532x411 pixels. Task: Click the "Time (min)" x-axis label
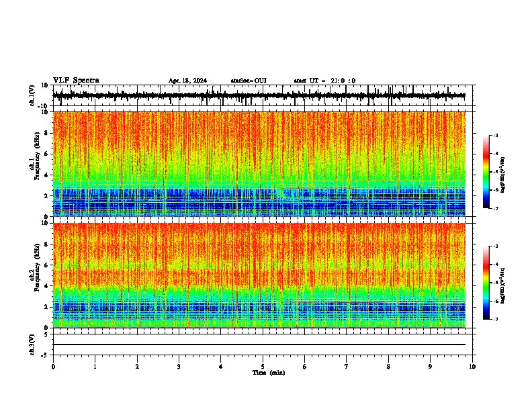[x=269, y=373]
